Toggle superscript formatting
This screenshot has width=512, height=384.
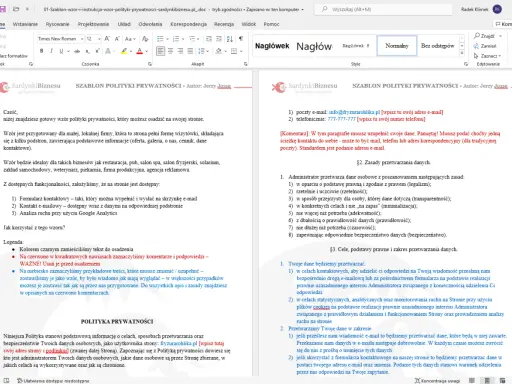97,51
